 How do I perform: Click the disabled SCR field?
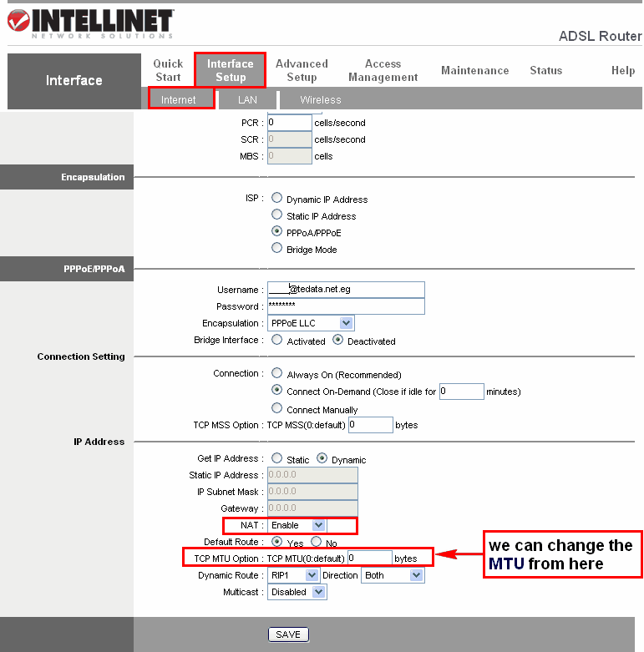290,139
